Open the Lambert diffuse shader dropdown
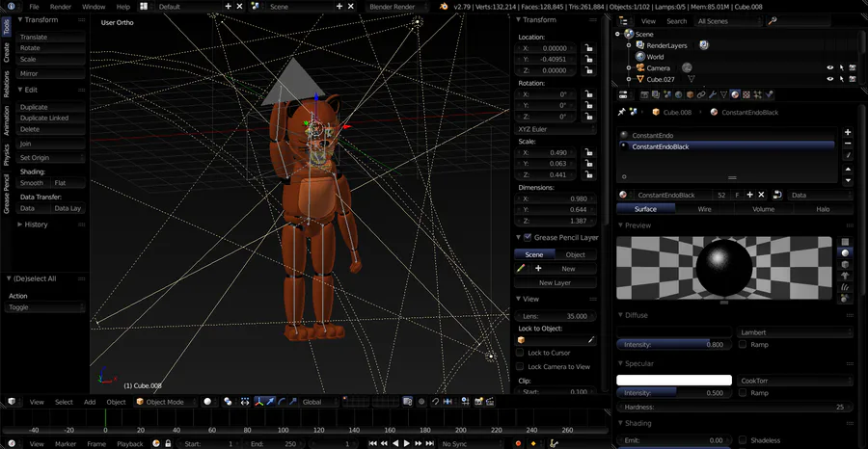Image resolution: width=868 pixels, height=449 pixels. point(795,332)
